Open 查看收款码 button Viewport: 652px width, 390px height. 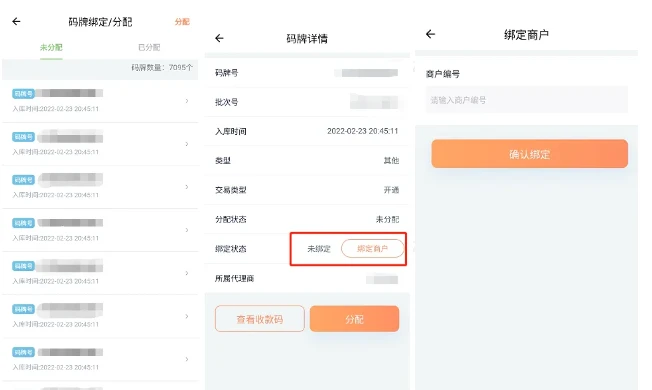tap(260, 319)
